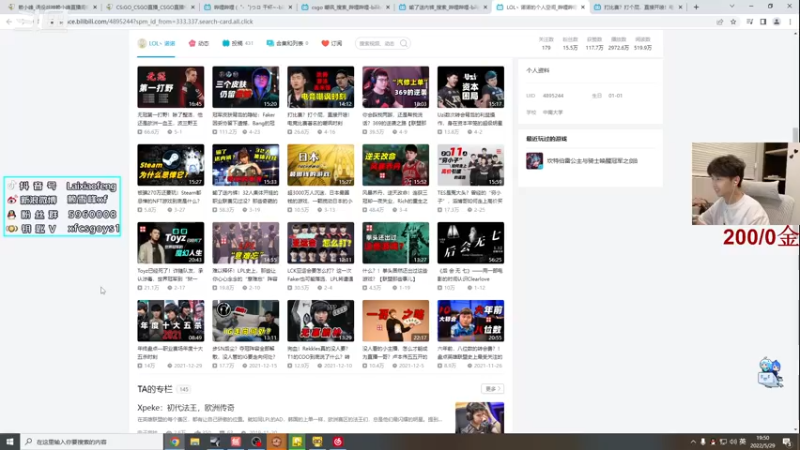The image size is (800, 450).
Task: Open the '电竞嘲讽时刻' video thumbnail
Action: tap(320, 87)
